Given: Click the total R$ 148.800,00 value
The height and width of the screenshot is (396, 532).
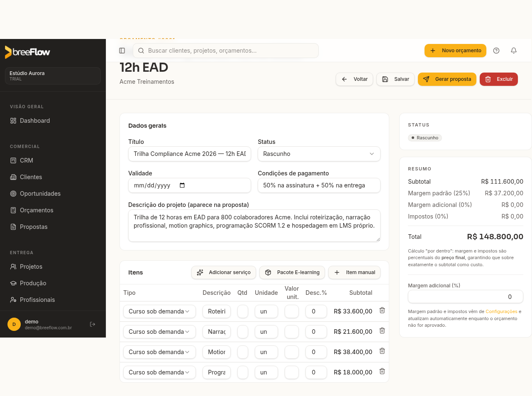Looking at the screenshot, I should (495, 237).
